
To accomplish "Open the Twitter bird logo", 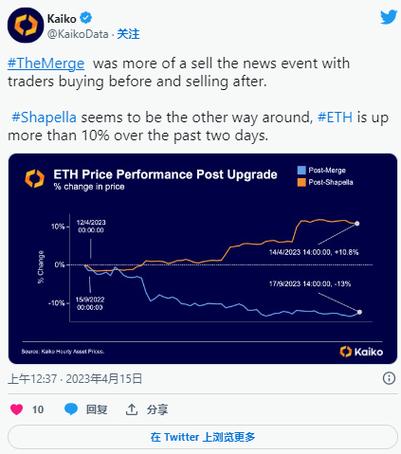I will 389,17.
